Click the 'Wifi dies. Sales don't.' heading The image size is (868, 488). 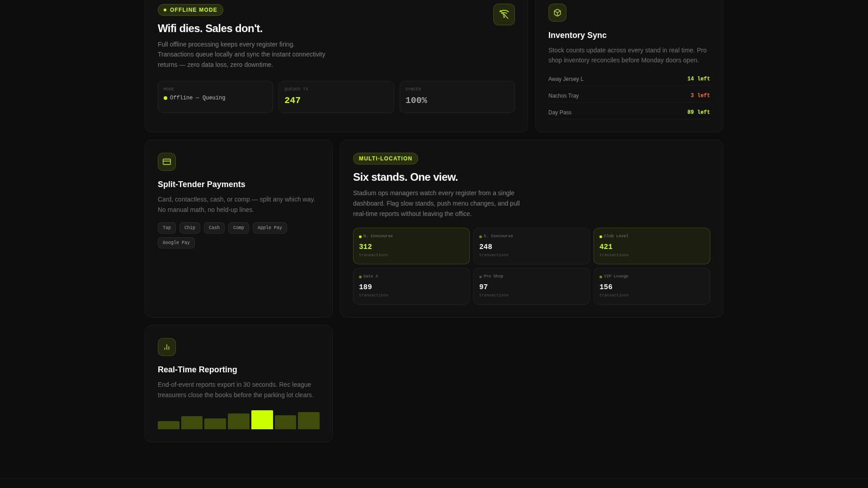pos(210,28)
